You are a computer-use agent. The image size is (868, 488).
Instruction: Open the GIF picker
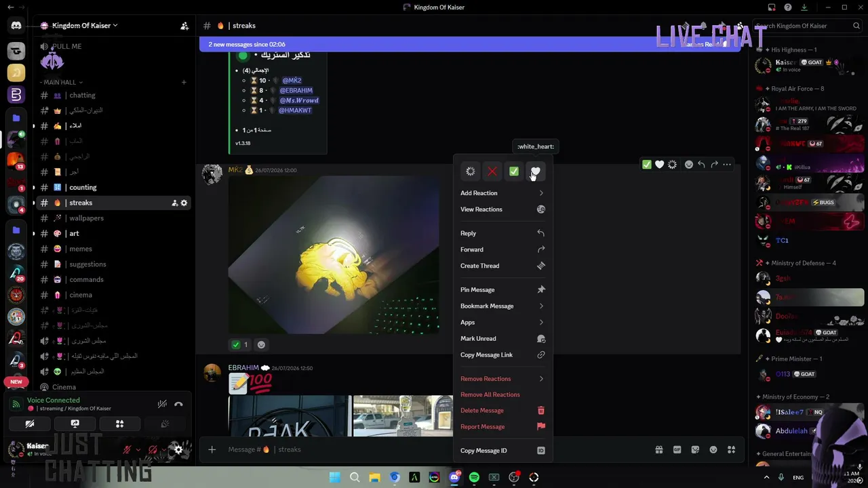coord(677,449)
